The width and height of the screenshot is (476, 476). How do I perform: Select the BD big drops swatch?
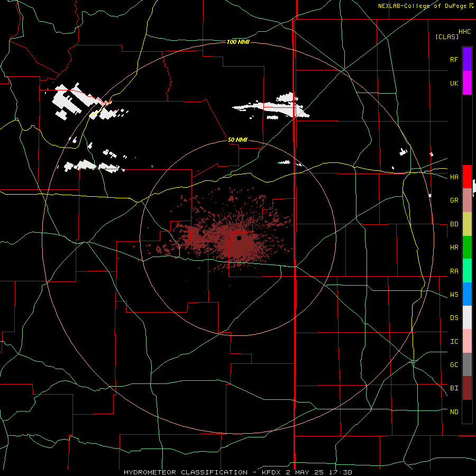[467, 224]
